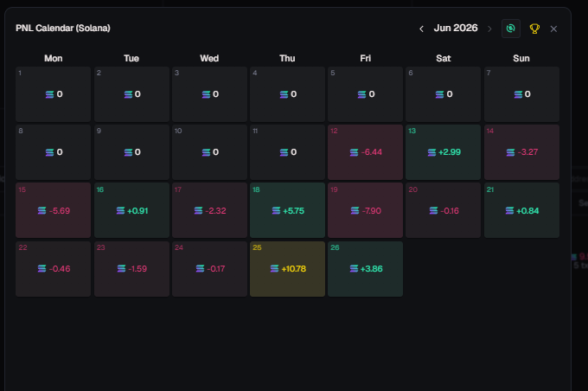Select the June 3 calendar cell
Viewport: 588px width, 391px height.
(209, 94)
